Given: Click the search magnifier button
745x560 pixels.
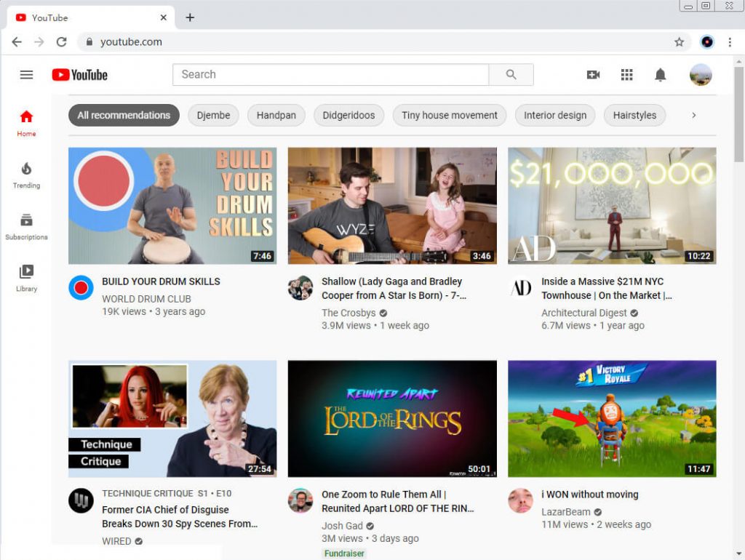Looking at the screenshot, I should [x=511, y=75].
